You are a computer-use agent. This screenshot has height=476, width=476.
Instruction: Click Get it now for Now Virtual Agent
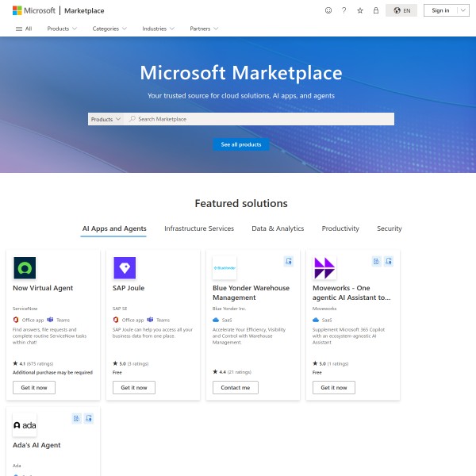[34, 388]
